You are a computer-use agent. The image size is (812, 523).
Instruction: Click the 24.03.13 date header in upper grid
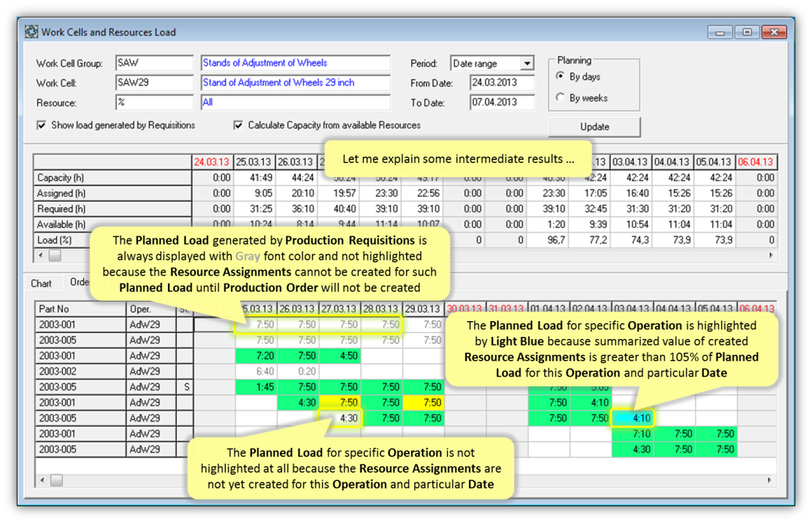(212, 162)
